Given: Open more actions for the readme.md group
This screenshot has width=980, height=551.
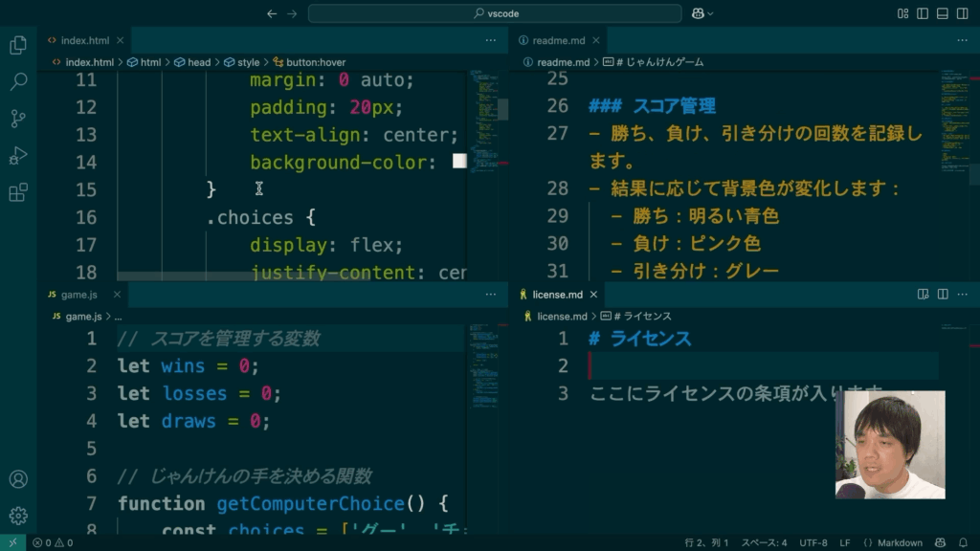Looking at the screenshot, I should tap(962, 40).
